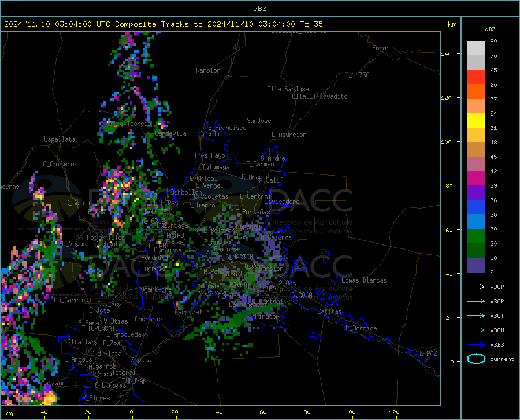The width and height of the screenshot is (520, 420).
Task: Pick the orange legend swatch between 60 and 57
Action: (x=476, y=92)
